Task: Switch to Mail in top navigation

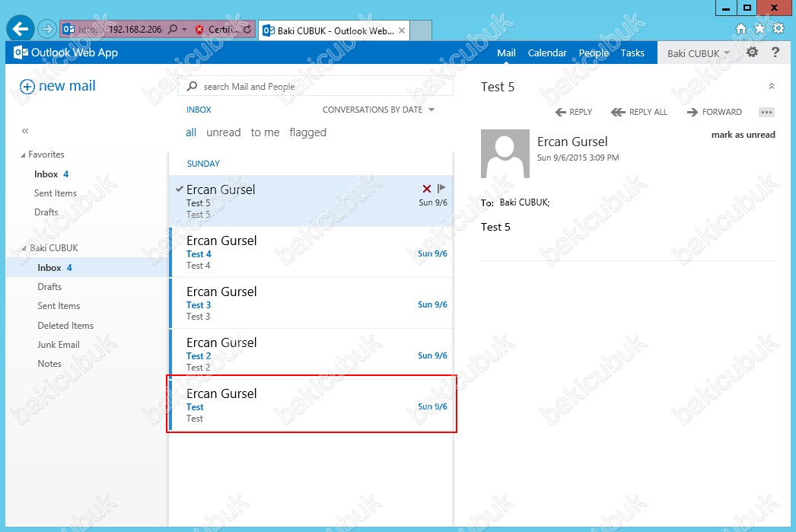Action: click(x=506, y=53)
